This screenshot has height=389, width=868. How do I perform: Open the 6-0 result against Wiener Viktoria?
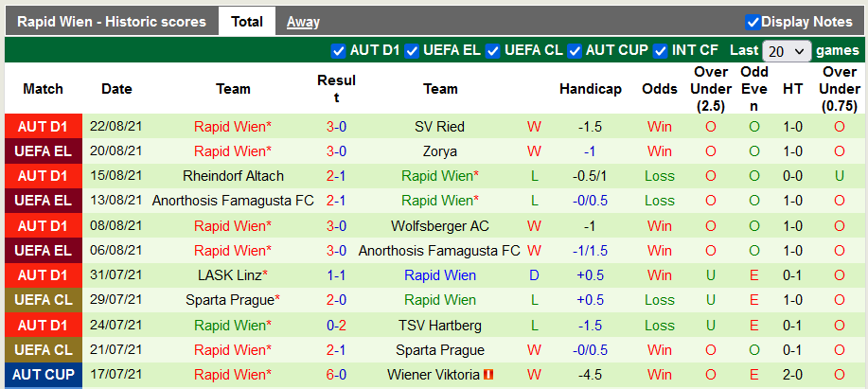click(337, 375)
